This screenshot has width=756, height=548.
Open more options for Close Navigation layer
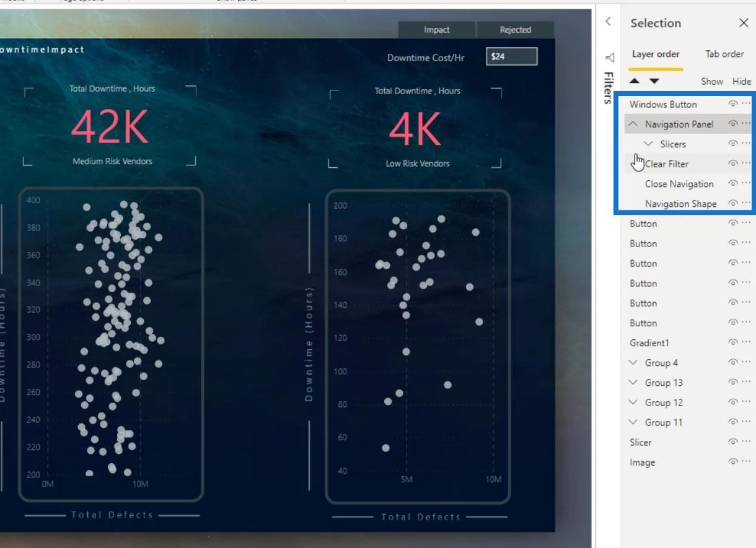click(x=746, y=183)
